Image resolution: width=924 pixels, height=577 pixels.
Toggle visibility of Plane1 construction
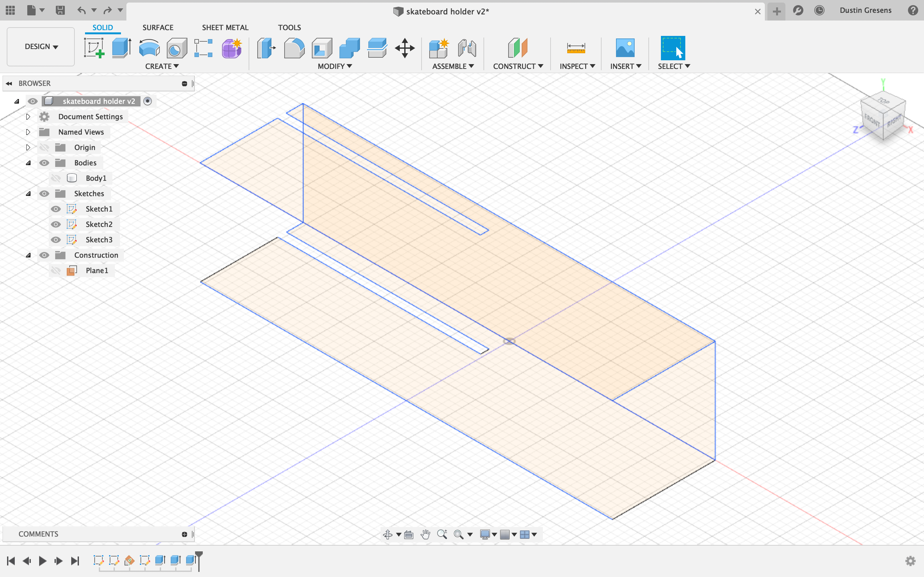[x=56, y=270]
